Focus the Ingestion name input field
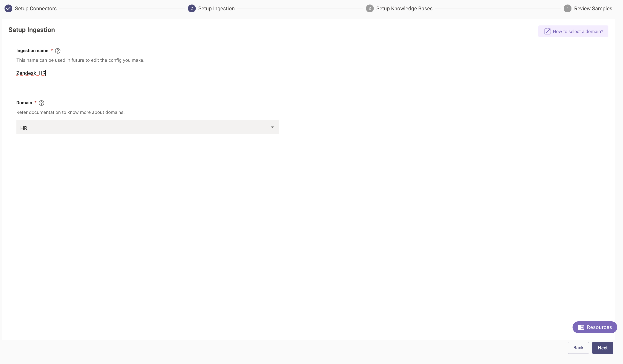This screenshot has height=364, width=623. pos(148,73)
